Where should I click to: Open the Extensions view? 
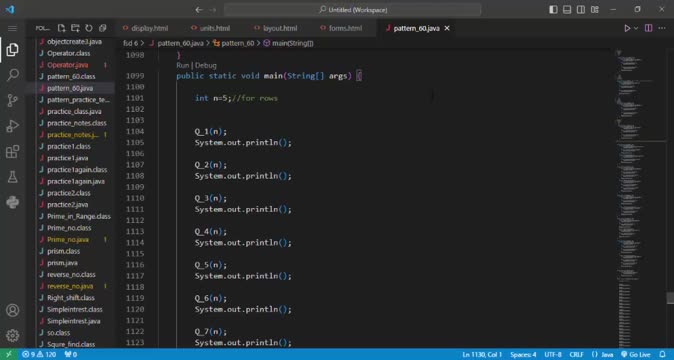(x=12, y=151)
